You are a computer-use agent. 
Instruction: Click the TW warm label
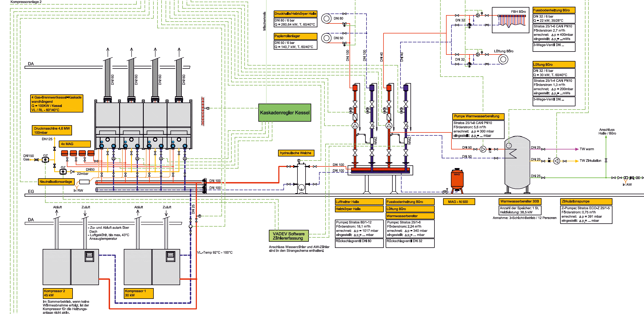tap(587, 149)
